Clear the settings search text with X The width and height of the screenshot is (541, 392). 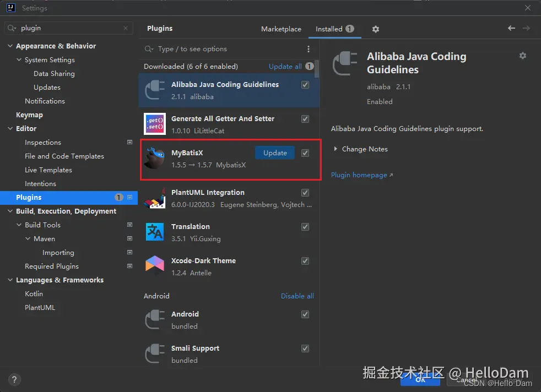click(126, 28)
